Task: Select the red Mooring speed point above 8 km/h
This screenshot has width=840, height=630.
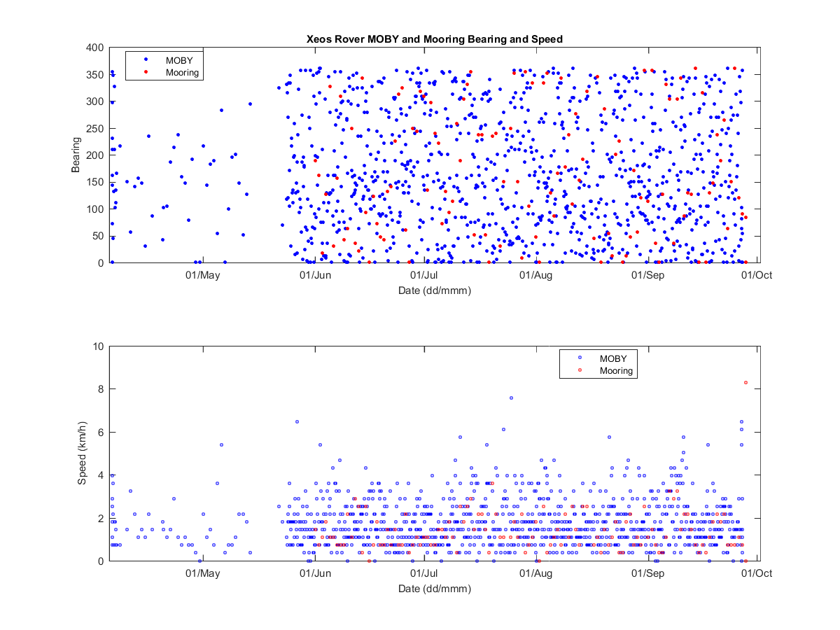Action: click(x=745, y=382)
